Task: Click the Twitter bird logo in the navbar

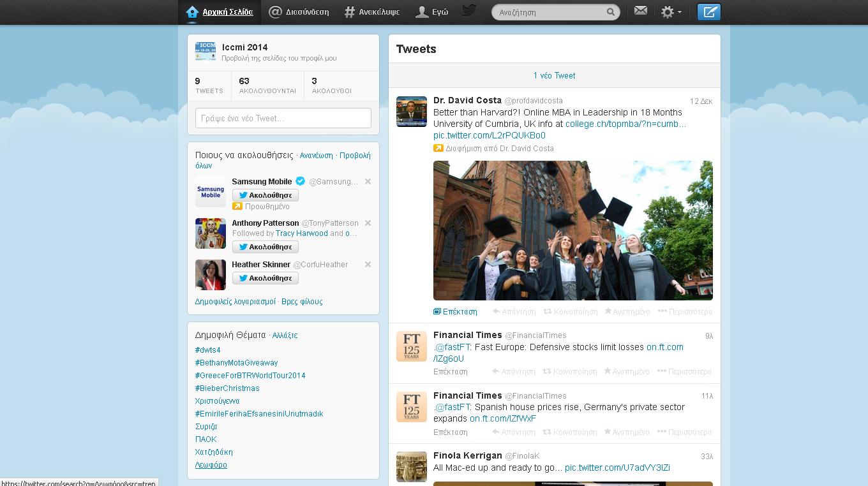Action: tap(469, 11)
